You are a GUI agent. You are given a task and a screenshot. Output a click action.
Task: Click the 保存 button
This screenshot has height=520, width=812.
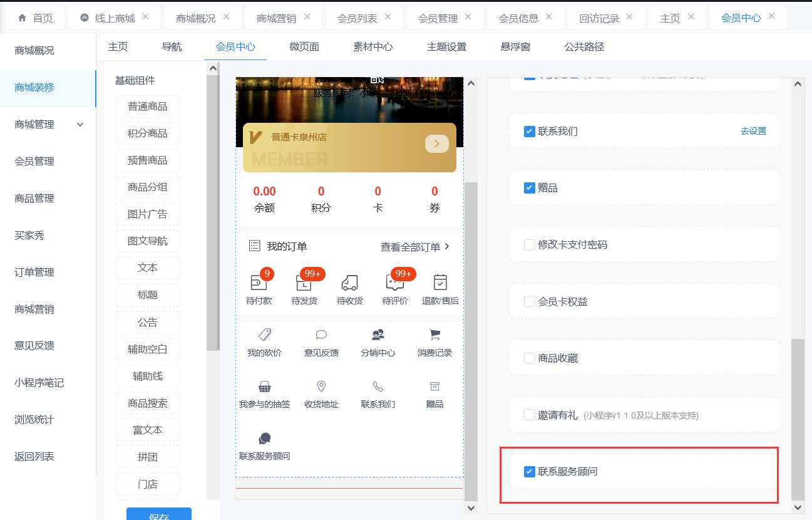click(159, 514)
